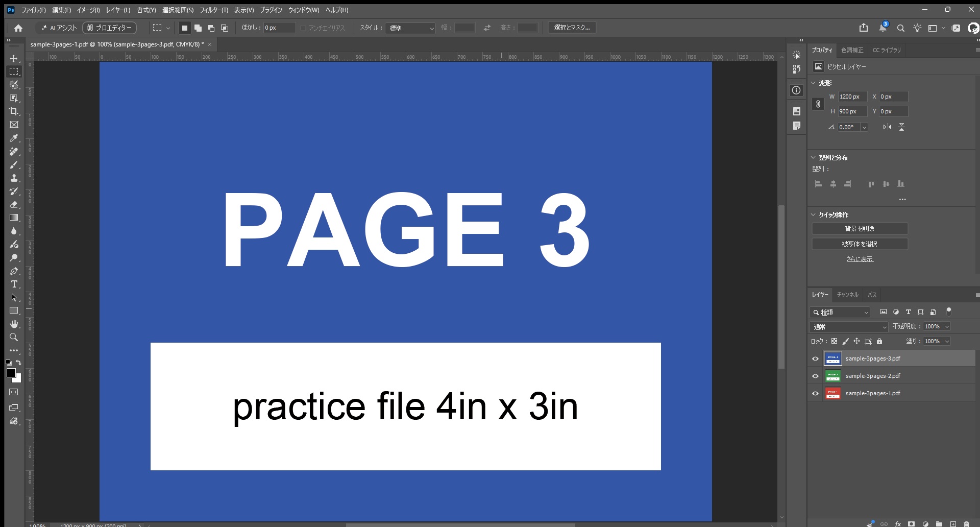Image resolution: width=980 pixels, height=527 pixels.
Task: Click the さらに表示 link
Action: [860, 259]
